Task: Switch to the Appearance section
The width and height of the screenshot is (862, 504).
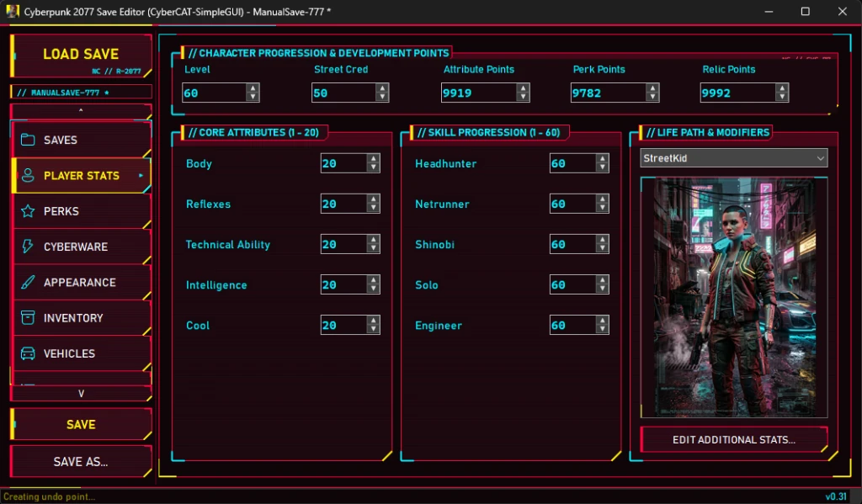Action: coord(82,283)
